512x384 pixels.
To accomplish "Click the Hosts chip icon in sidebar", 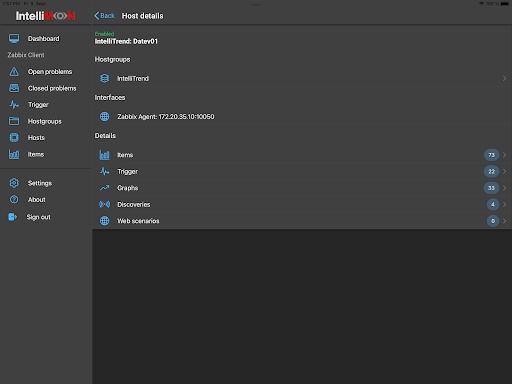I will pos(14,137).
